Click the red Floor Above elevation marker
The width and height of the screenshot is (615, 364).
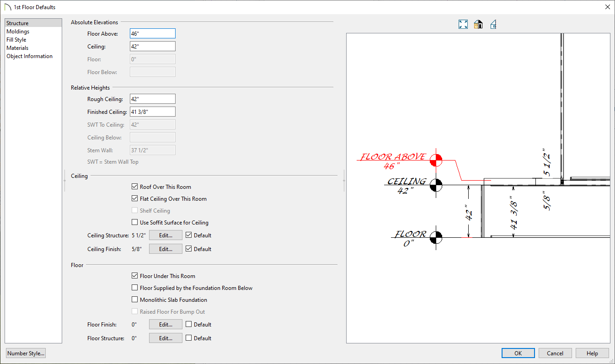point(436,160)
